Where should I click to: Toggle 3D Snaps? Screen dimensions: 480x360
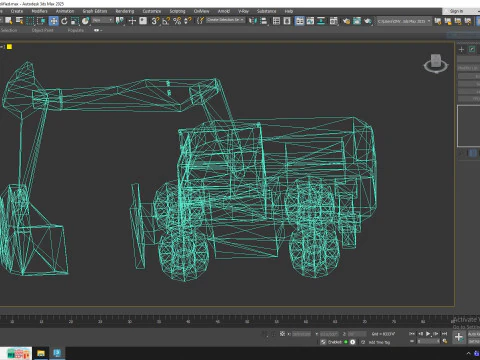point(155,21)
